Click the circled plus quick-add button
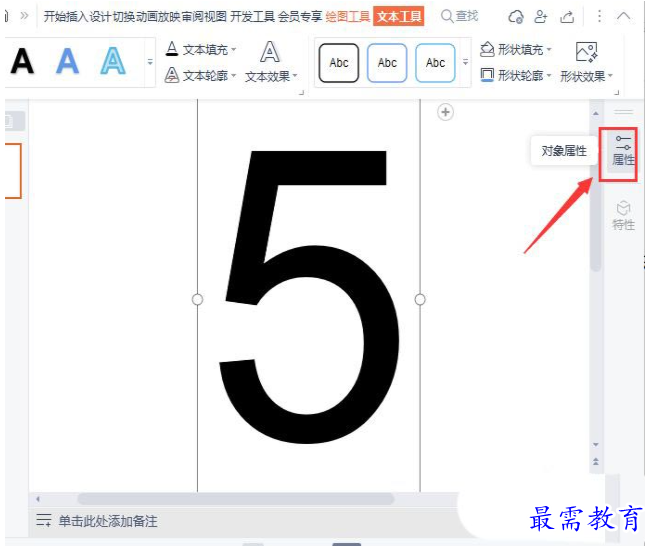The height and width of the screenshot is (550, 651). [445, 112]
